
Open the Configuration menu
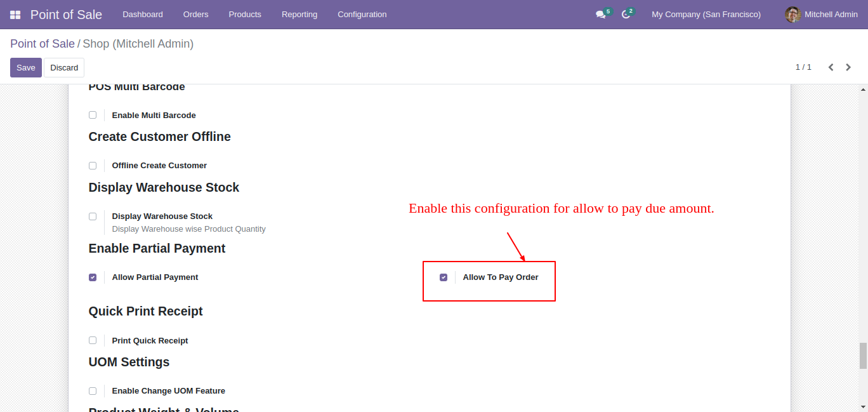(362, 15)
